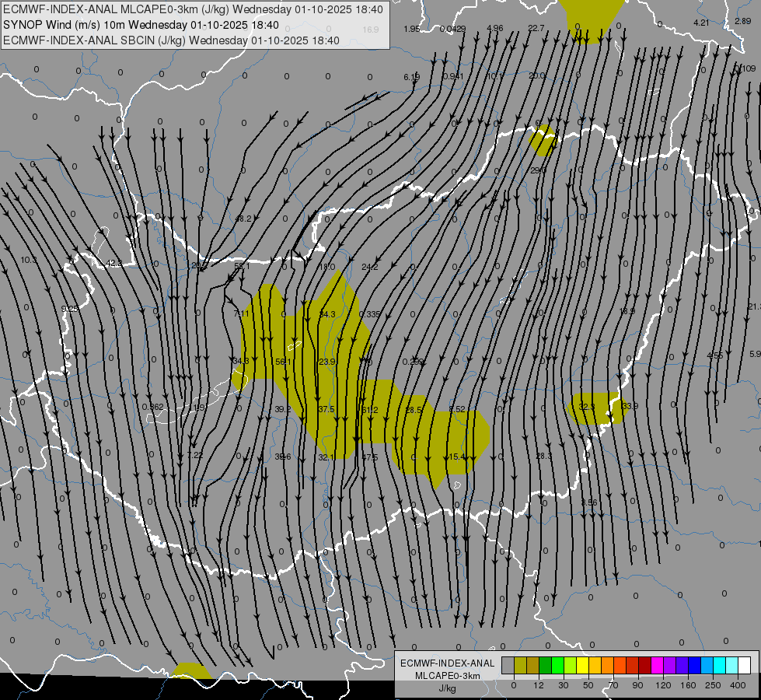This screenshot has height=700, width=761.
Task: Click the map value 8.52
Action: [457, 409]
